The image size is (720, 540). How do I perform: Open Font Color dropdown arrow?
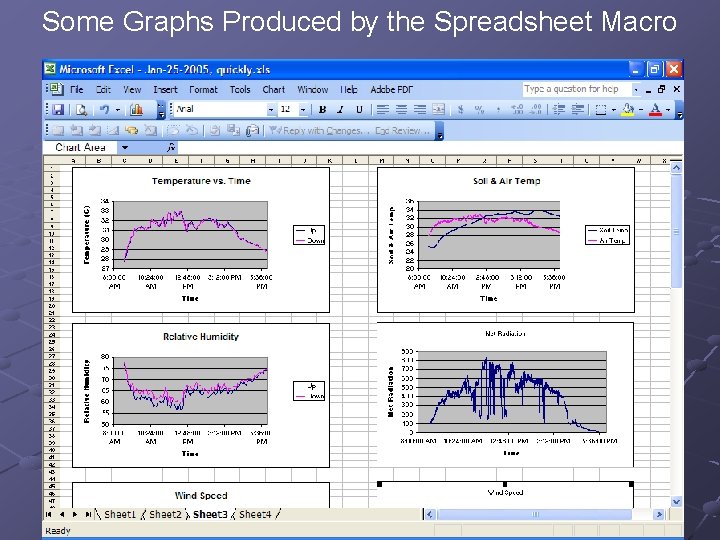point(668,110)
